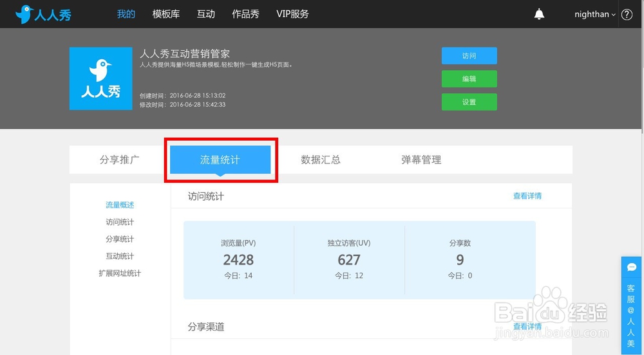Select 互动统计 in the sidebar

[x=120, y=256]
